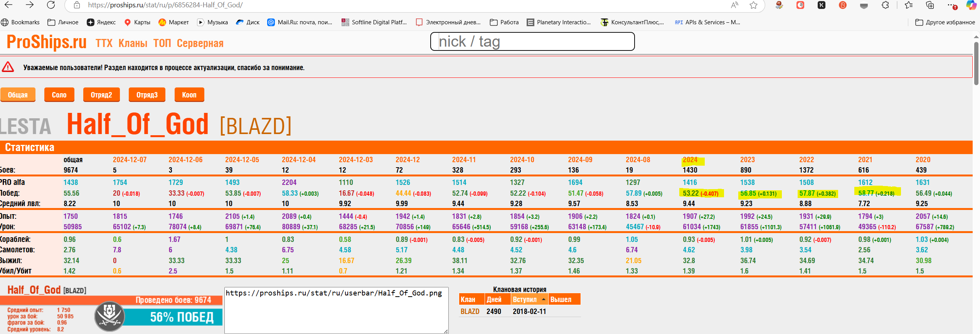Click the site lock icon in the address bar
Screen dimensions: 980x334
tap(77, 5)
